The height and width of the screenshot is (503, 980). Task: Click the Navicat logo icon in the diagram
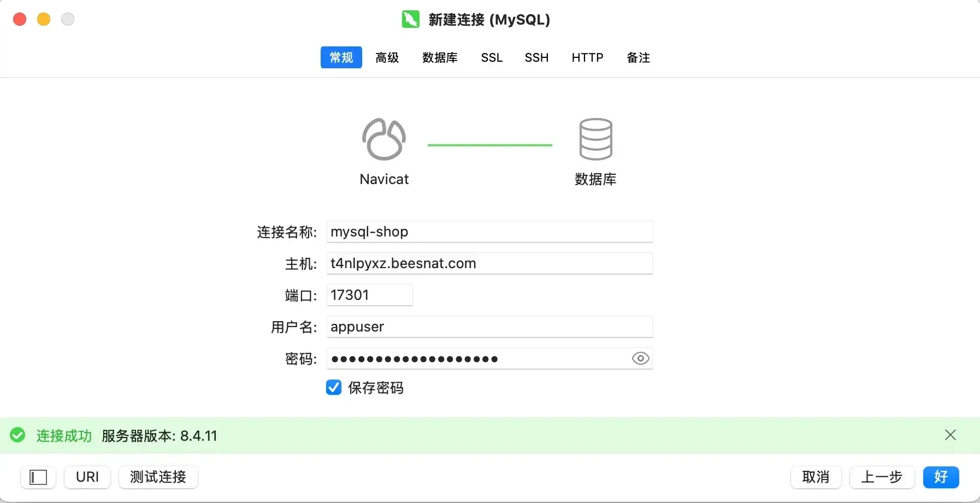(384, 139)
